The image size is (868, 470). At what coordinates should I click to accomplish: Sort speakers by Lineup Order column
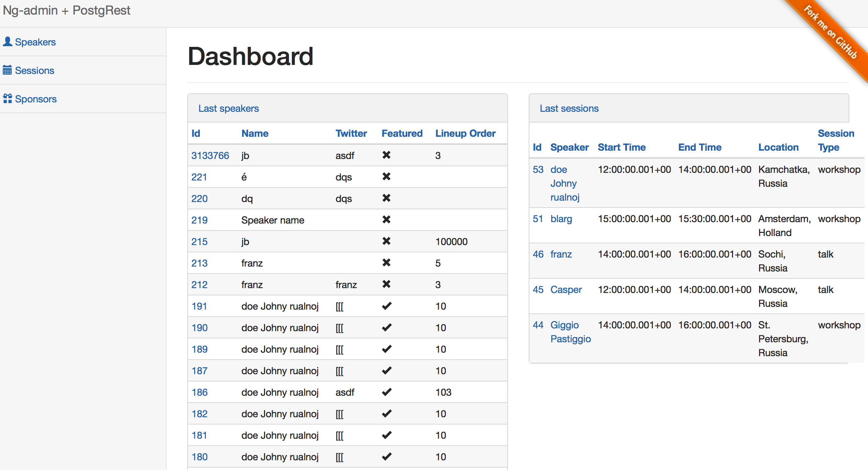pyautogui.click(x=465, y=133)
